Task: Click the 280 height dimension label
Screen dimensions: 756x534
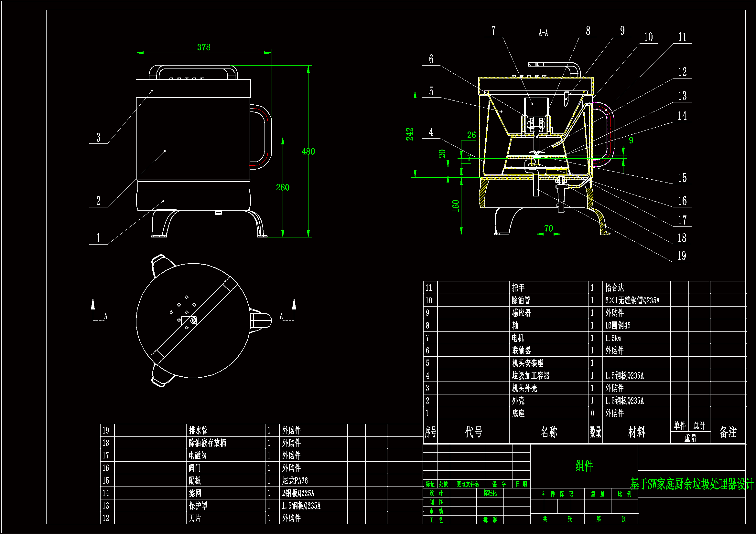Action: 283,188
